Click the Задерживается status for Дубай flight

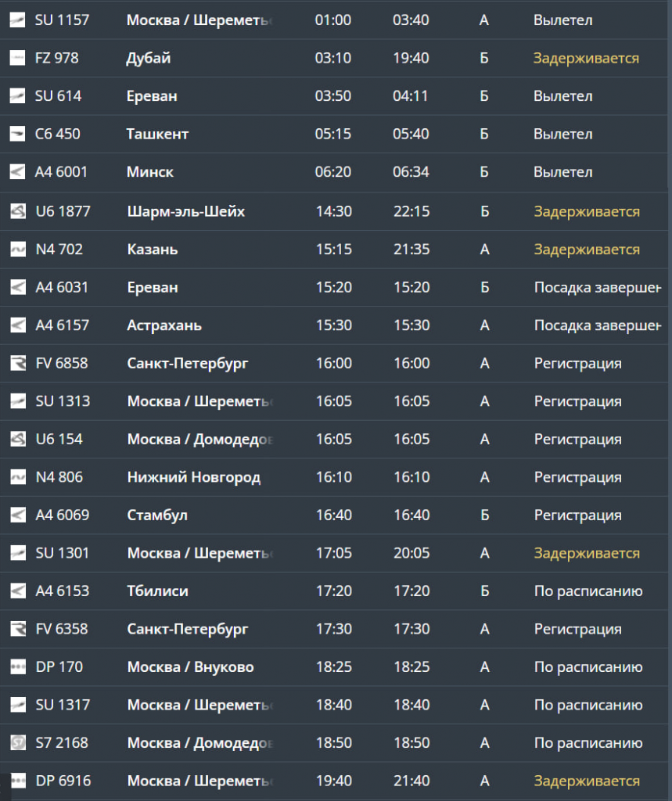pyautogui.click(x=586, y=58)
